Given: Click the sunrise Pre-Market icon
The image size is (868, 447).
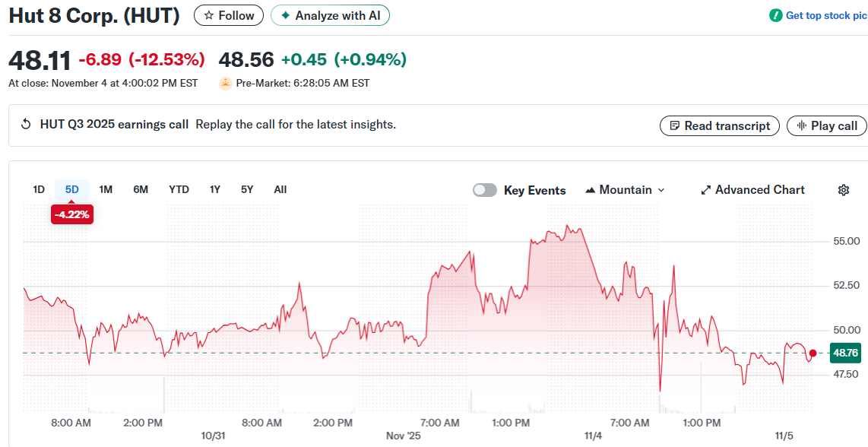Looking at the screenshot, I should click(225, 83).
